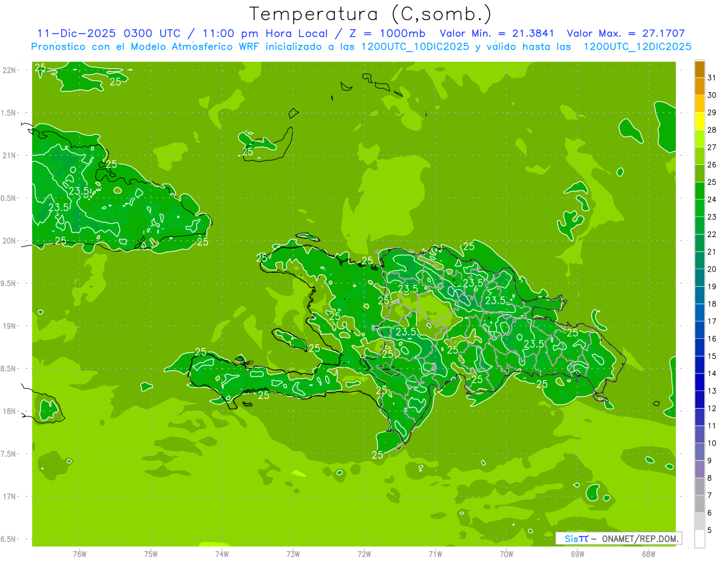
Task: Click the gray legend swatch between 6 and 7
Action: (x=699, y=504)
